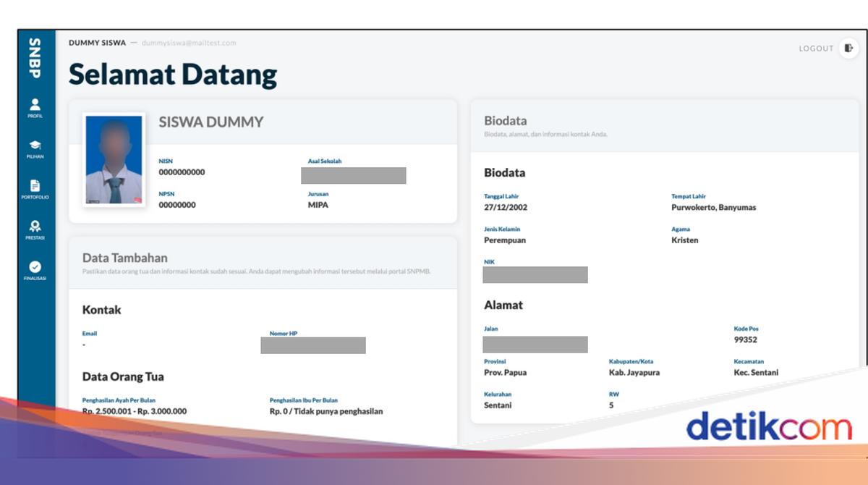
Task: Click the Kode Pos value 99352
Action: pos(745,339)
